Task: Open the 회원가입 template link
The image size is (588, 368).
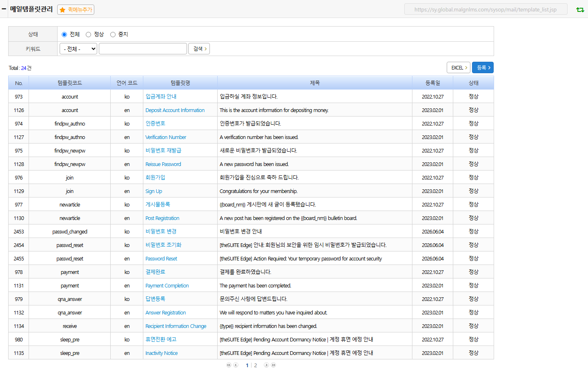Action: [x=155, y=177]
